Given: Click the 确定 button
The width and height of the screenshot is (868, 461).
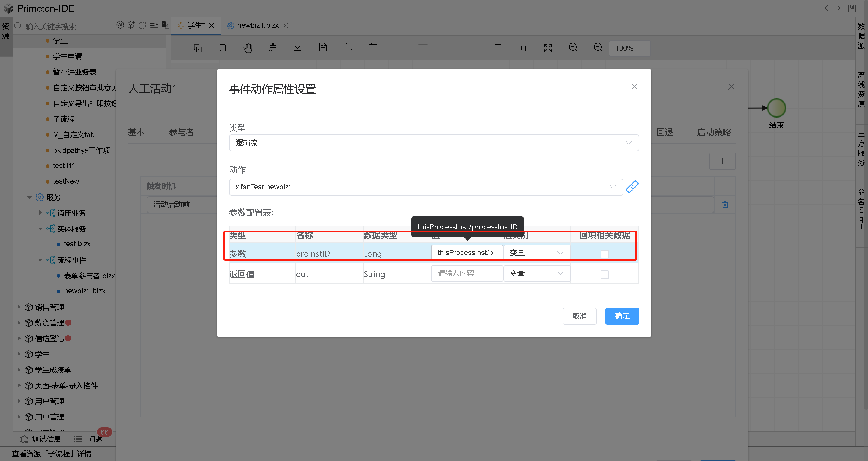Looking at the screenshot, I should pyautogui.click(x=622, y=316).
